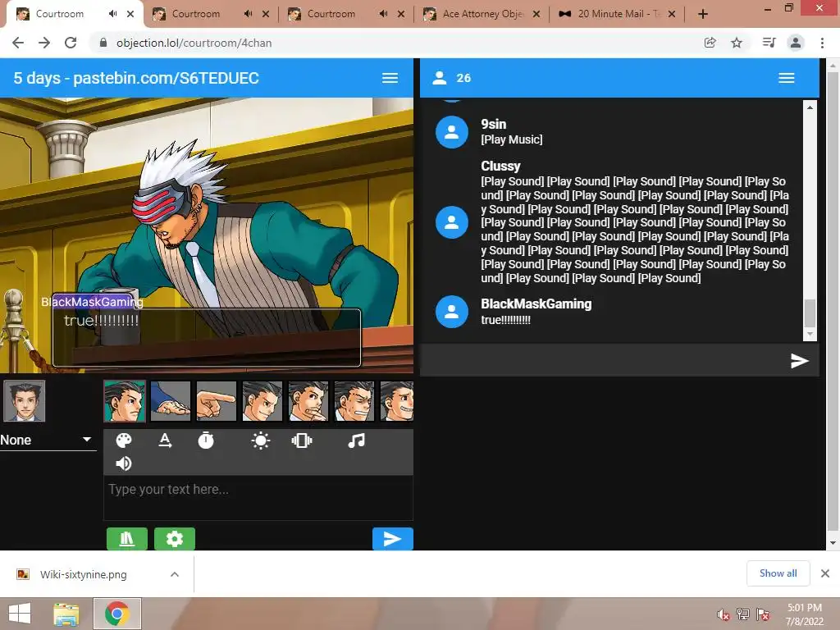Open the chat panel hamburger menu
Viewport: 840px width, 630px height.
(x=787, y=78)
